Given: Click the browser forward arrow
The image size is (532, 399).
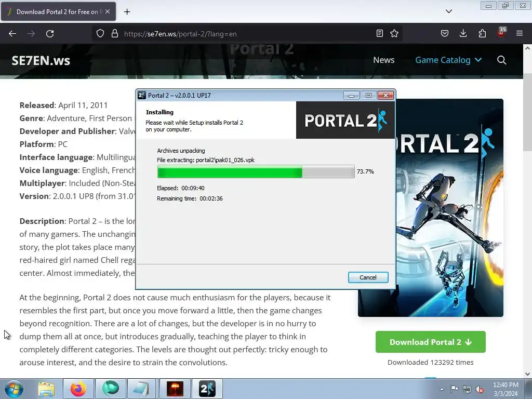Looking at the screenshot, I should (x=31, y=34).
